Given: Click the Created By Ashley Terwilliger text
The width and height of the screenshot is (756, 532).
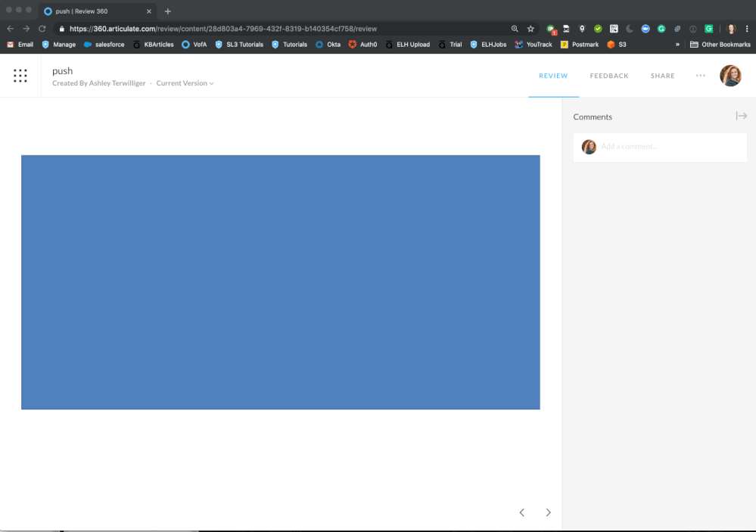Looking at the screenshot, I should coord(99,83).
